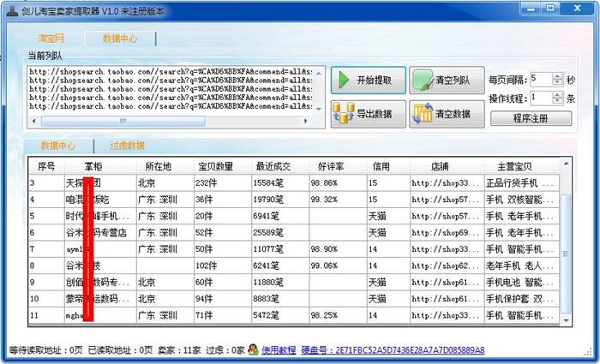Click the 导出数据 export data button
This screenshot has height=364, width=600.
point(368,114)
